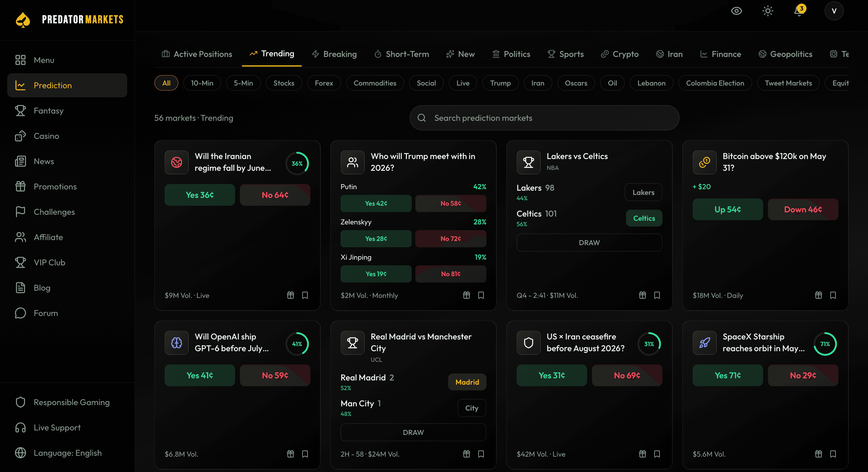This screenshot has width=868, height=472.
Task: Switch to the Breaking tab
Action: coord(334,54)
